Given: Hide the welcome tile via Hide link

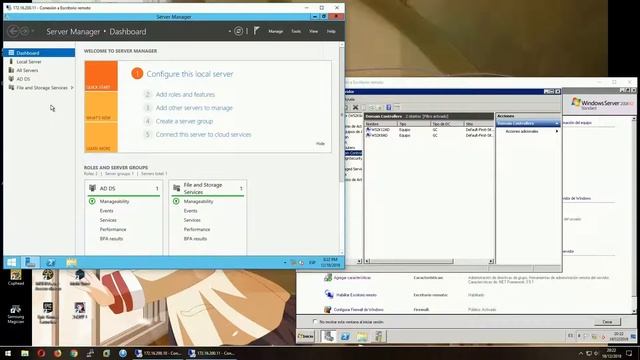Looking at the screenshot, I should click(x=320, y=144).
